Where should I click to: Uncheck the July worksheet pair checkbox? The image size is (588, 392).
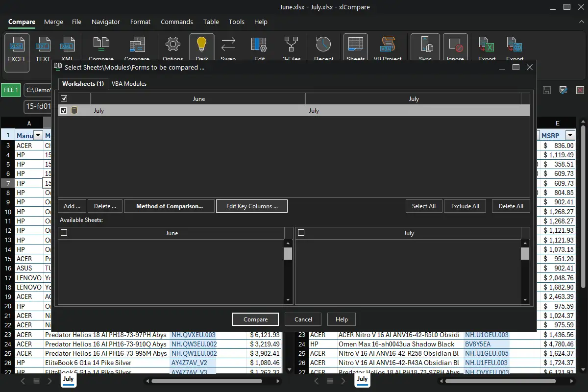tap(63, 111)
